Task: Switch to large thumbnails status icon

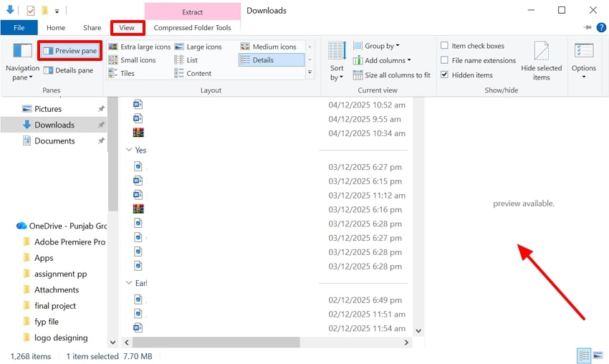Action: point(598,355)
